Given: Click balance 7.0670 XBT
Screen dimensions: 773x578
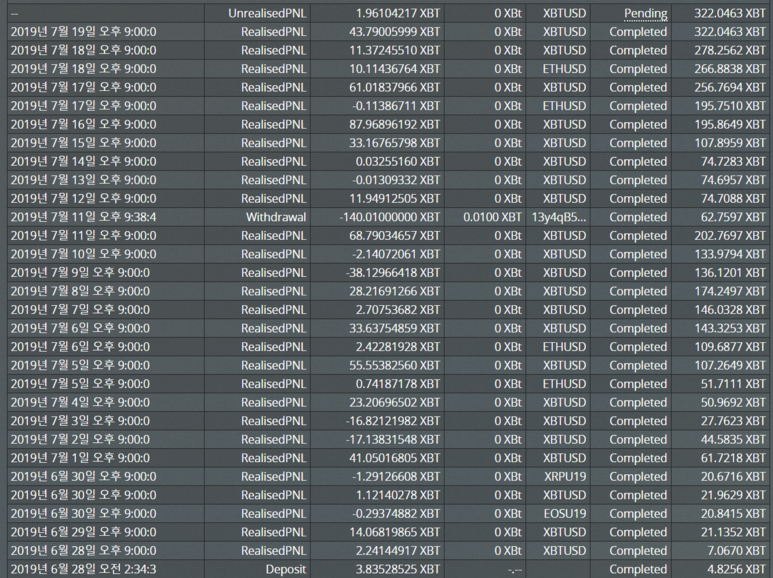Looking at the screenshot, I should tap(737, 551).
